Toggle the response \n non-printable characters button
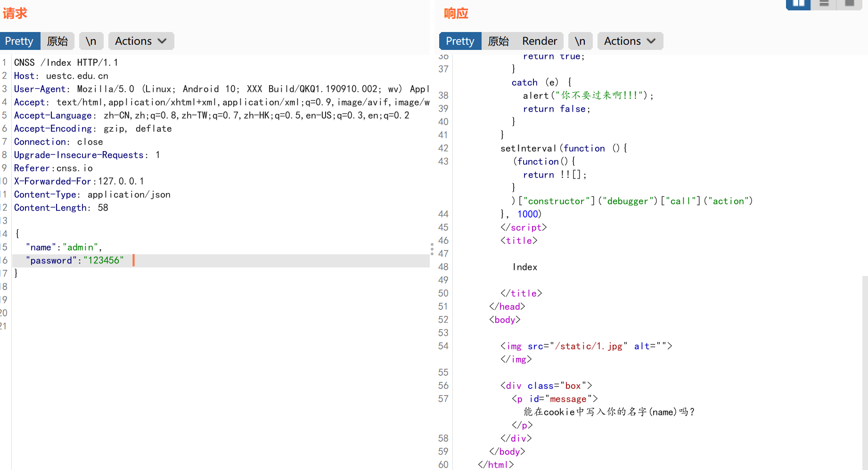Image resolution: width=868 pixels, height=470 pixels. 580,41
